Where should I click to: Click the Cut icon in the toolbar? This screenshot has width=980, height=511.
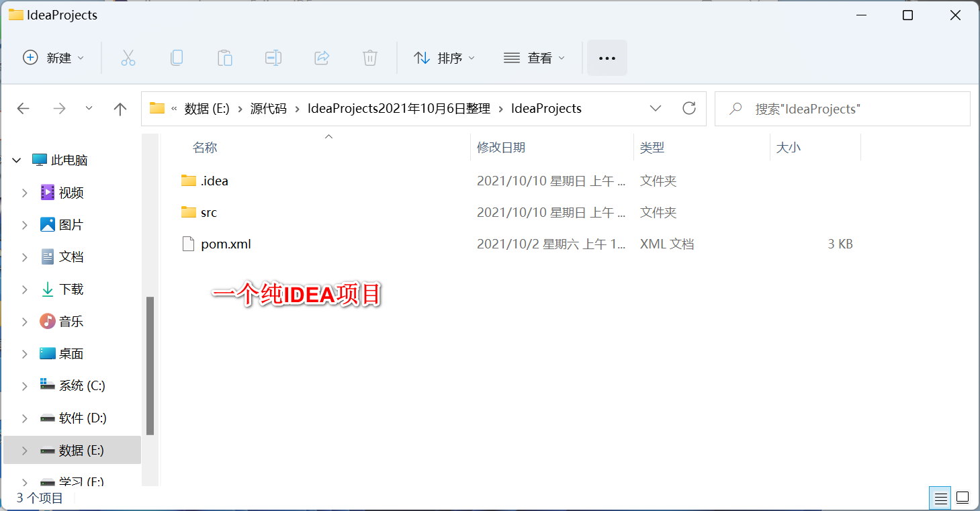coord(128,58)
